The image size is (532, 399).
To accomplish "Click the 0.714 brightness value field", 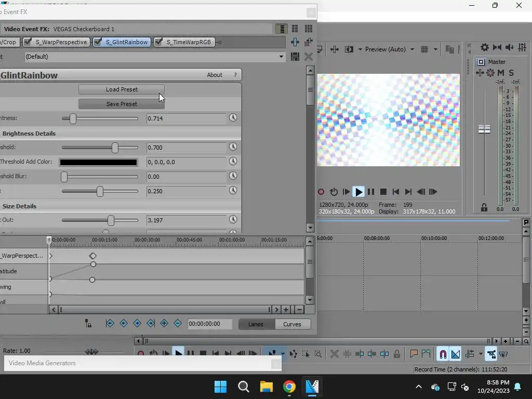I will 186,118.
